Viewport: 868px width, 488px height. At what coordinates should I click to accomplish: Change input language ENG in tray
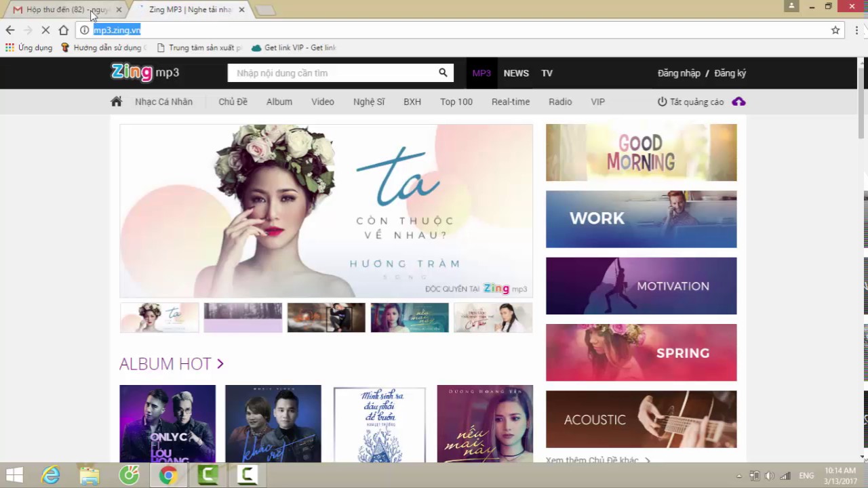click(x=806, y=476)
